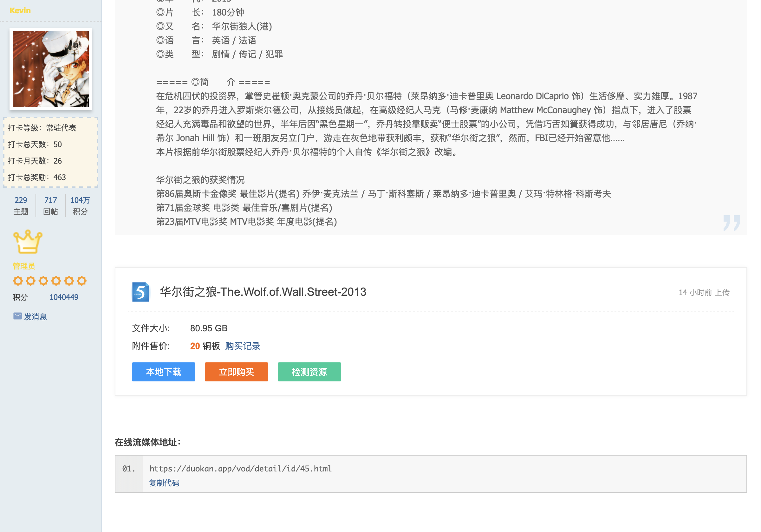This screenshot has width=761, height=532.
Task: Send a message via 发消息
Action: point(36,316)
